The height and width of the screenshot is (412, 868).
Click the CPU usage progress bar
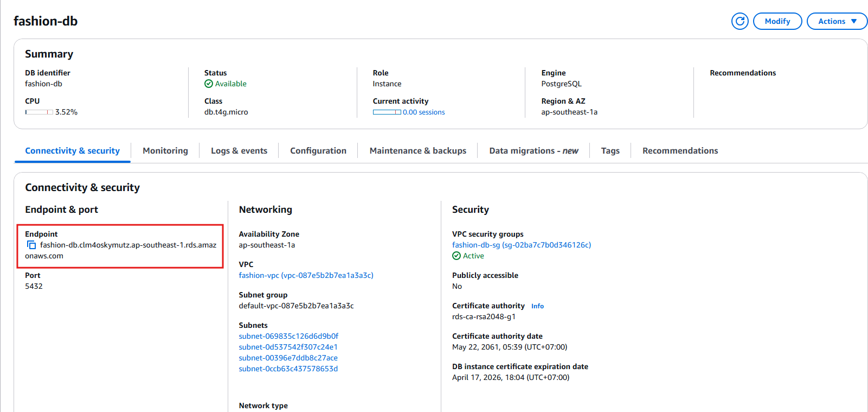tap(39, 112)
